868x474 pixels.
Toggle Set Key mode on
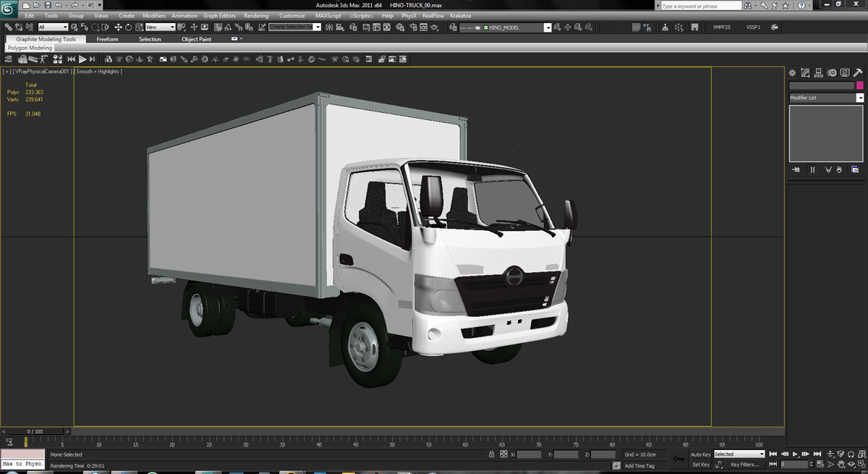[x=699, y=464]
